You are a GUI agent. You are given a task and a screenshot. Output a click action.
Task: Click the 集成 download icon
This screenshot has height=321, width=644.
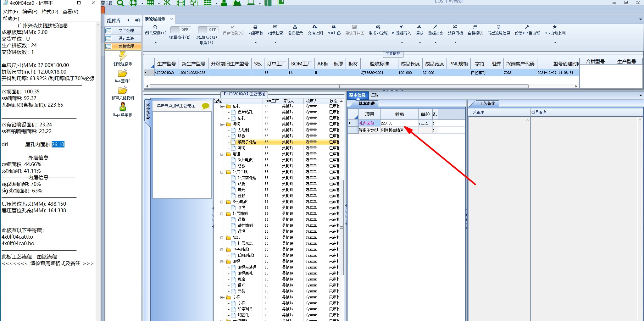419,27
